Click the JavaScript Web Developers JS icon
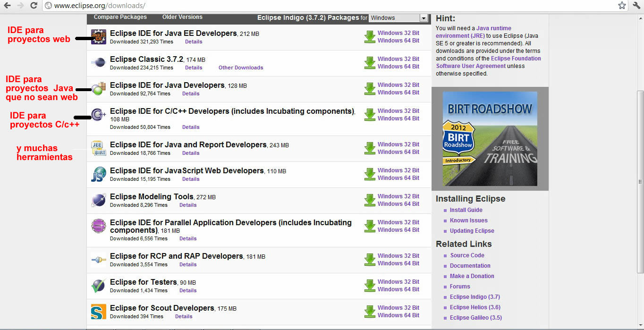Screen dimensions: 644x330 click(x=98, y=174)
